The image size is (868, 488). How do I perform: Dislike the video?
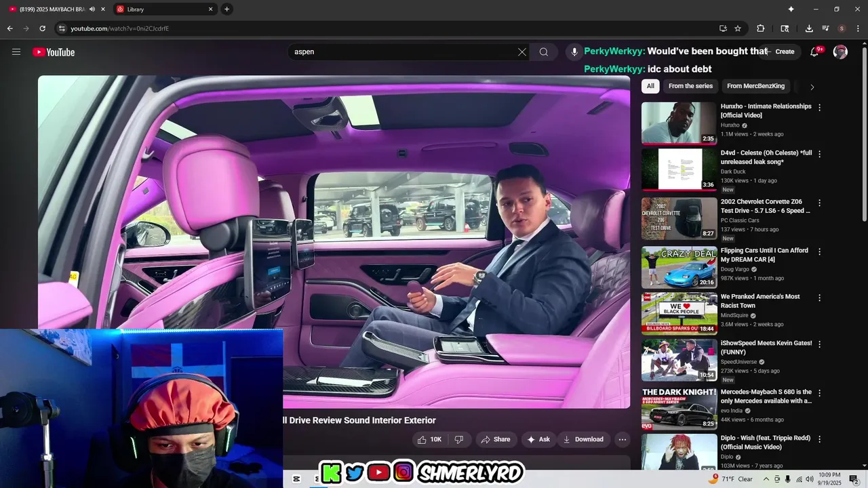459,439
